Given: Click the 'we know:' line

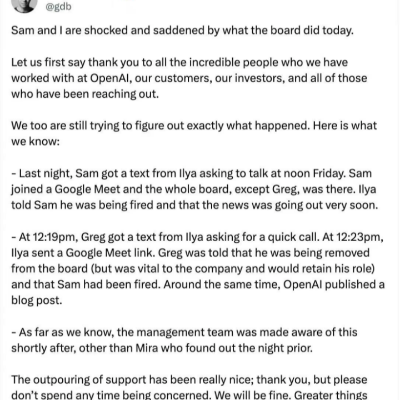Looking at the screenshot, I should 35,142.
